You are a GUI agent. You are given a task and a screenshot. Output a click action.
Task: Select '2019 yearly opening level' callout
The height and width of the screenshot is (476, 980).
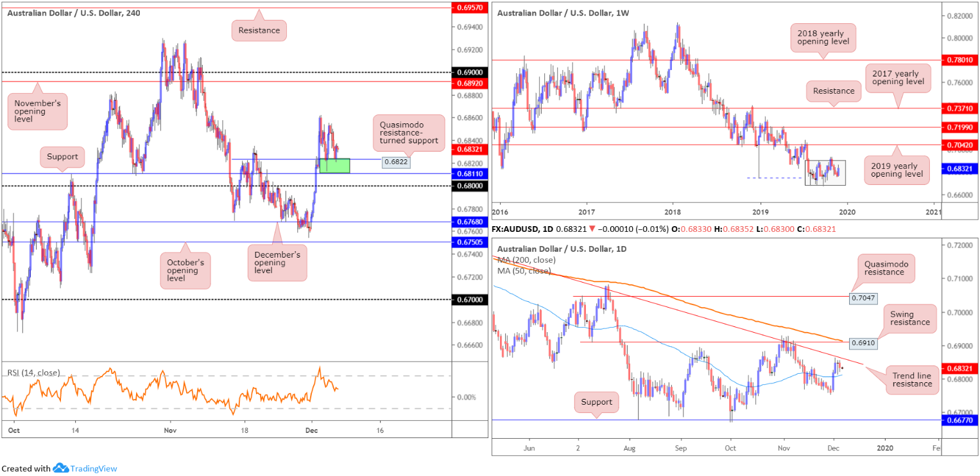pyautogui.click(x=897, y=169)
